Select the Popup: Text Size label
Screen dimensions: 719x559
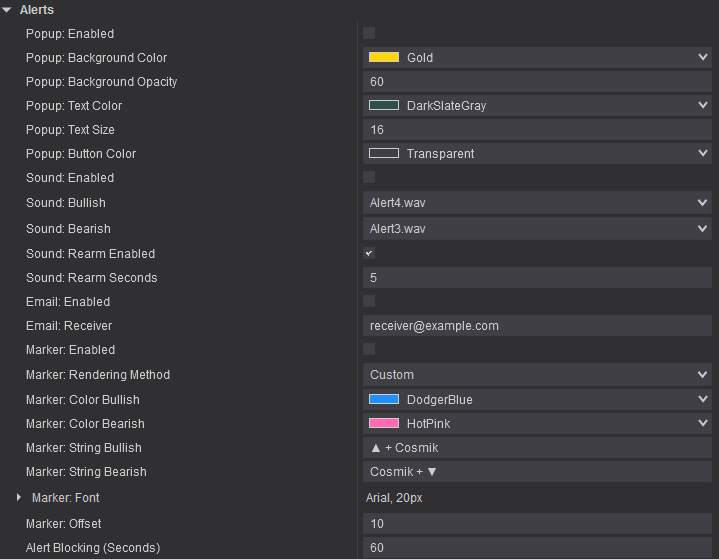click(x=70, y=130)
